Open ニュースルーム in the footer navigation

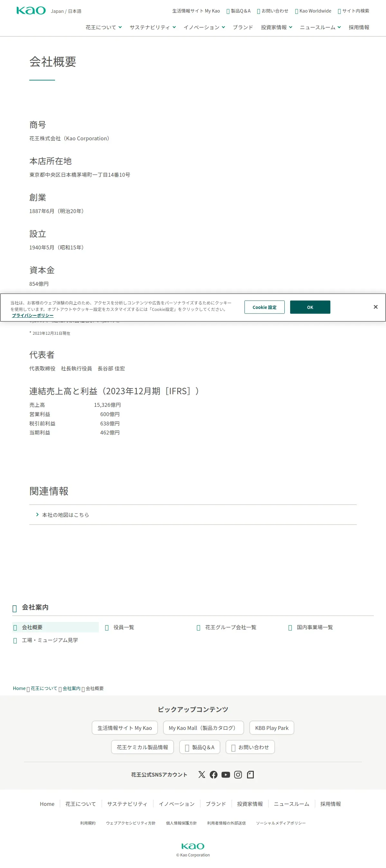(x=292, y=804)
